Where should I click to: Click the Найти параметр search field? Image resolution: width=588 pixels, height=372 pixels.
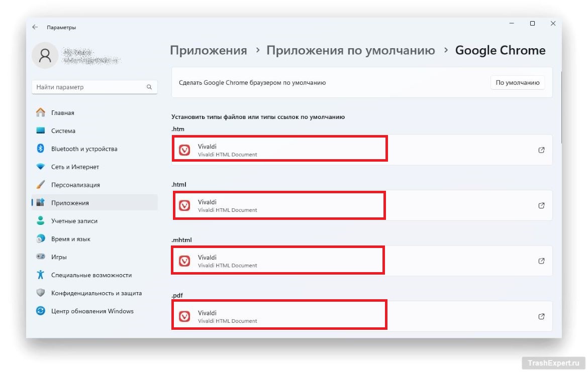[x=89, y=87]
